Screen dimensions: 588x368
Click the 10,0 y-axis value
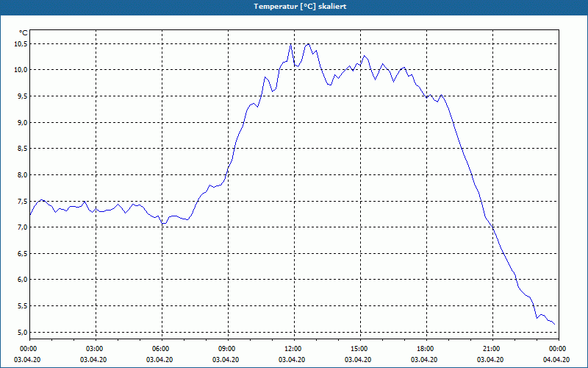[21, 70]
